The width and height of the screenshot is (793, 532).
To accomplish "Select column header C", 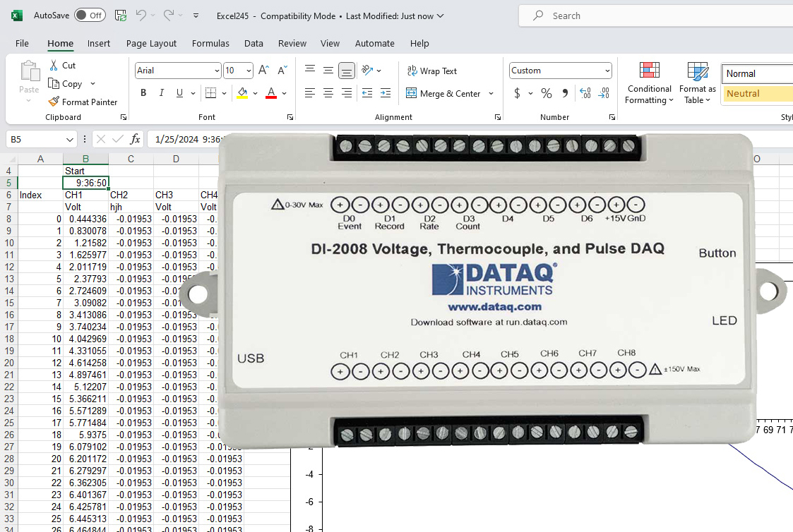I will pyautogui.click(x=131, y=159).
